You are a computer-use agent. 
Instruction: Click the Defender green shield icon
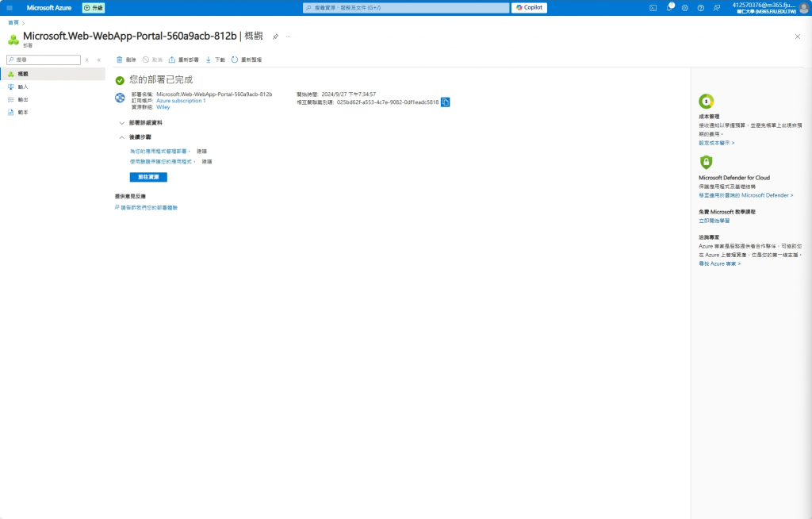(706, 162)
